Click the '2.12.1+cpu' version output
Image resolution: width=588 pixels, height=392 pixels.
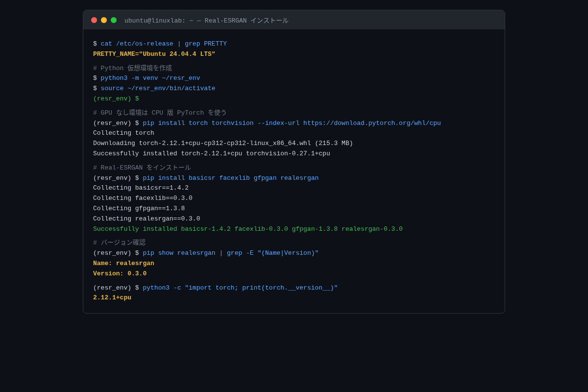pyautogui.click(x=112, y=298)
